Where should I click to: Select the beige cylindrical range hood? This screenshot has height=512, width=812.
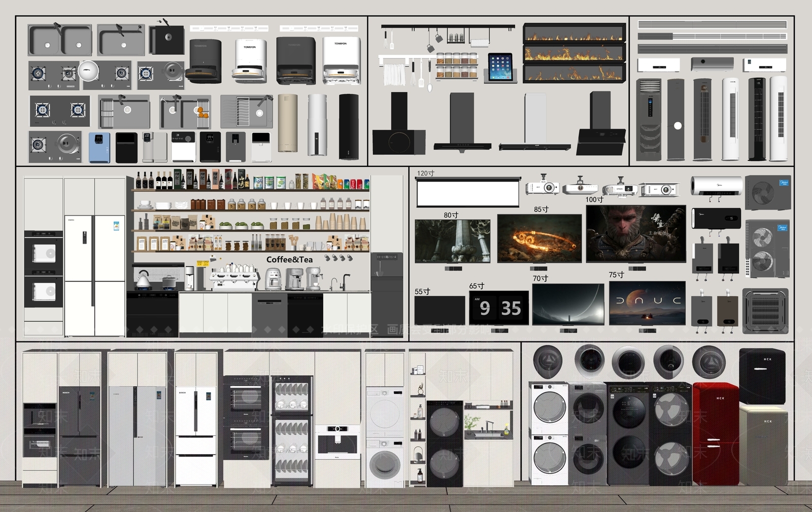(x=288, y=123)
